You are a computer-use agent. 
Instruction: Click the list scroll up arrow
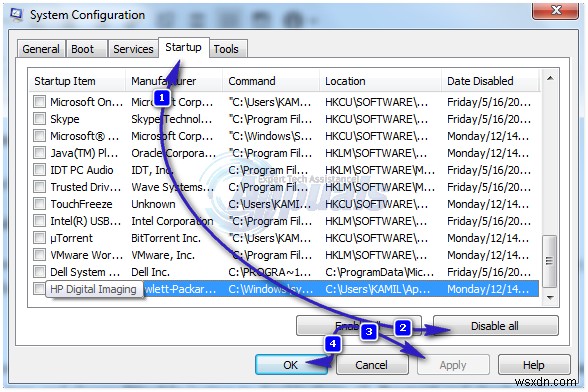tap(550, 78)
